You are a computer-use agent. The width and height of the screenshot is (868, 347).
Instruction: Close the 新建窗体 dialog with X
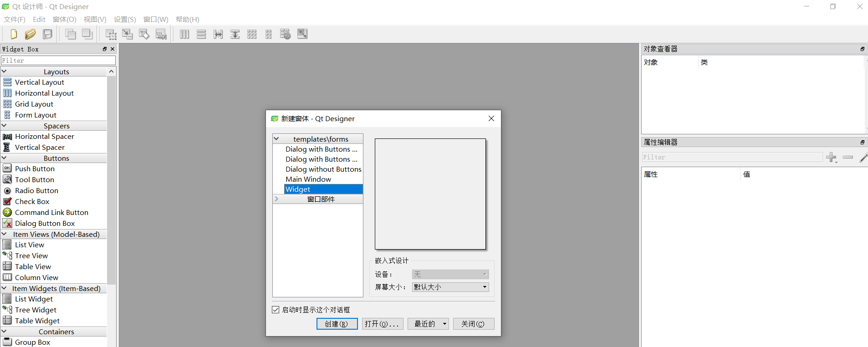coord(491,118)
